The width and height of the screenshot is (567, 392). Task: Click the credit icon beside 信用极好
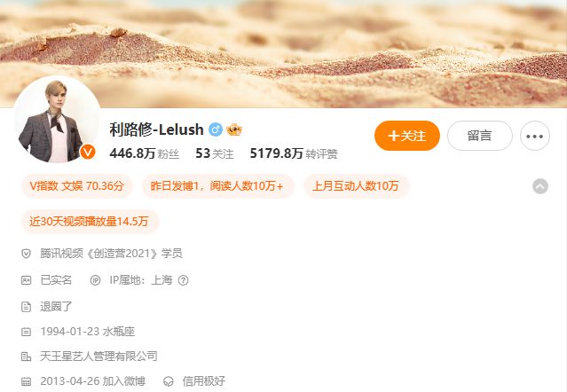pos(169,381)
